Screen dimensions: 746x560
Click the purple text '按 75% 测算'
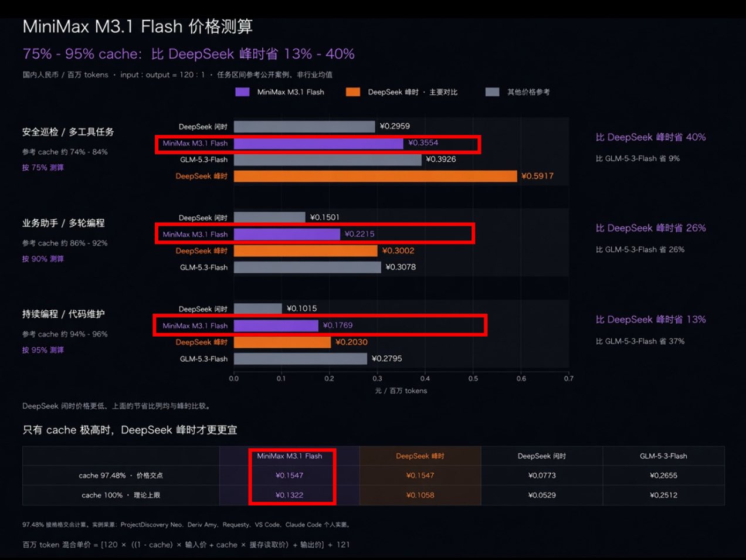click(x=43, y=168)
